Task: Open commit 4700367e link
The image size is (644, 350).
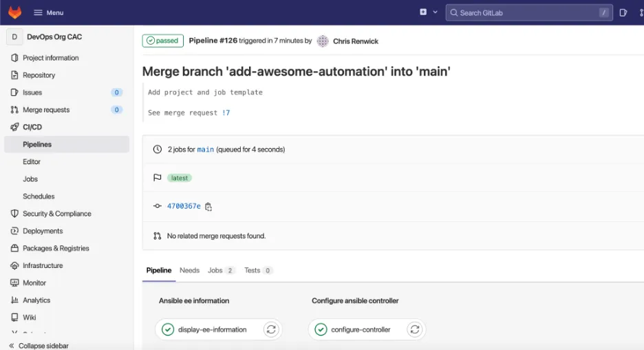Action: point(184,206)
